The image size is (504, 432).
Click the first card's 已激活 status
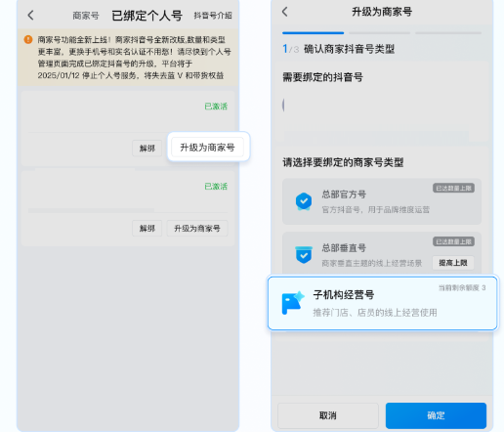point(216,107)
